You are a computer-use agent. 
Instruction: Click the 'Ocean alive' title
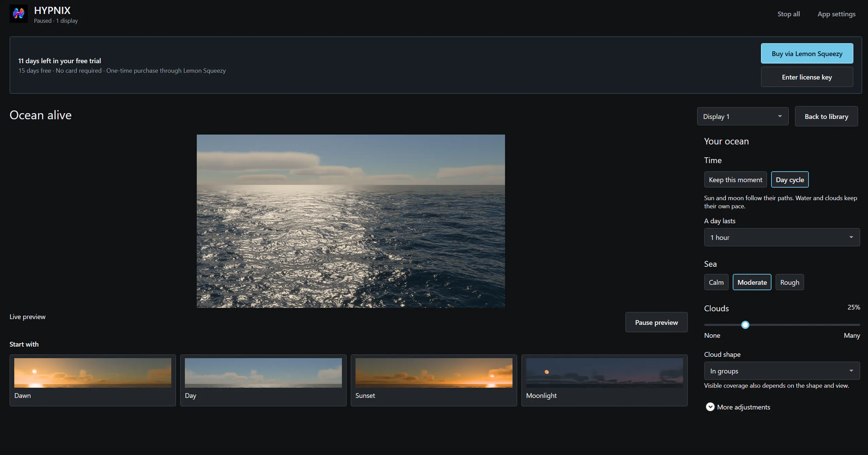(40, 115)
